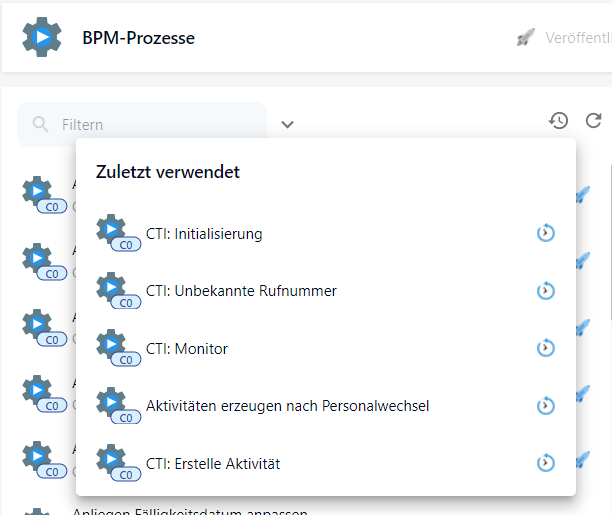Click the restart icon for CTI: Erstelle Aktivität
The image size is (612, 515).
click(545, 464)
